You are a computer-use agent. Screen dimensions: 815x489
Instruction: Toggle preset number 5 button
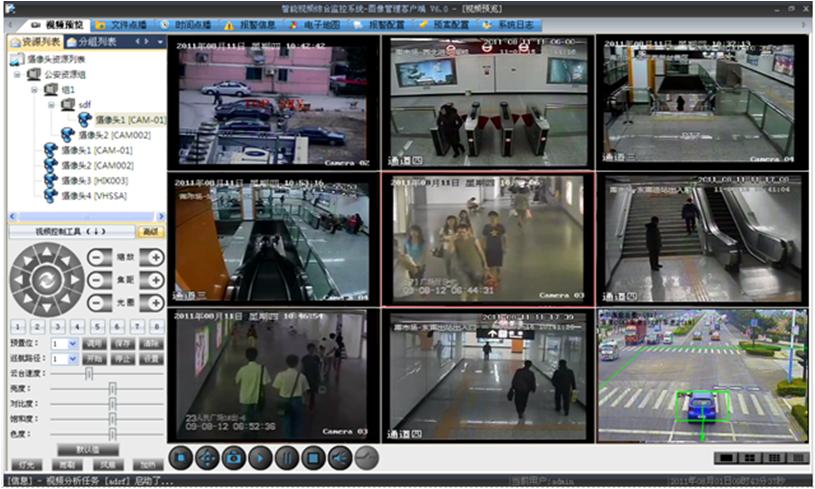click(98, 326)
